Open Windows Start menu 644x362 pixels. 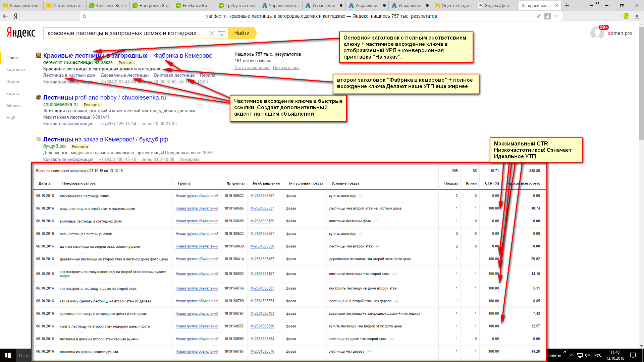8,355
